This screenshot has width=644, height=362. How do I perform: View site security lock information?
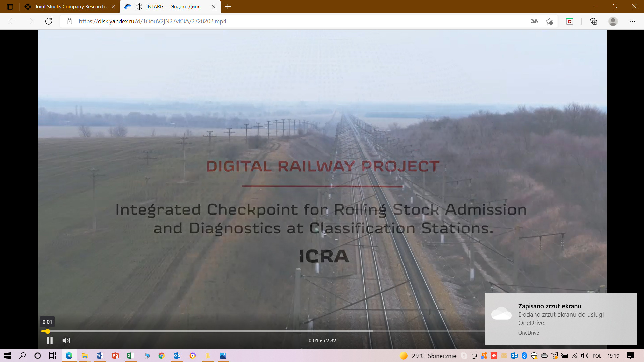point(69,21)
